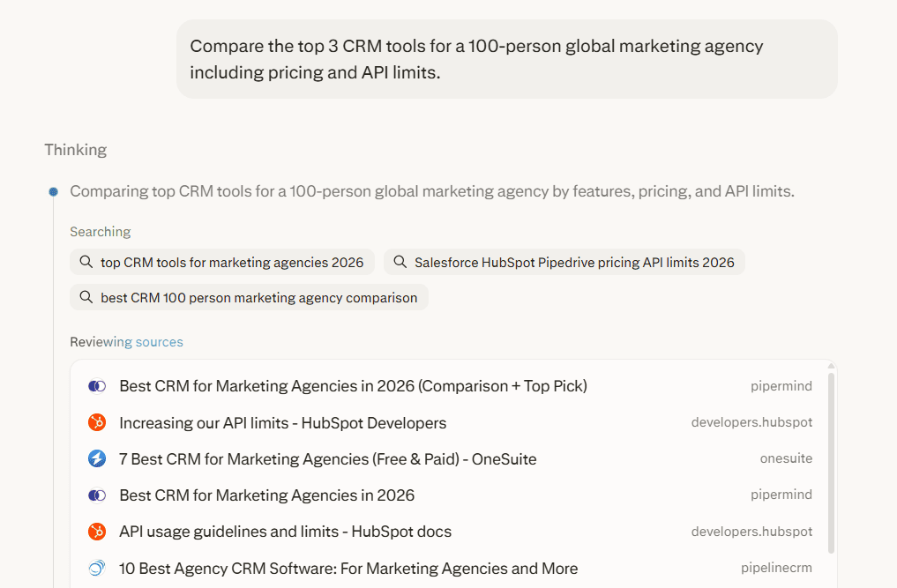Collapse the Thinking section header
This screenshot has height=588, width=897.
[x=76, y=150]
